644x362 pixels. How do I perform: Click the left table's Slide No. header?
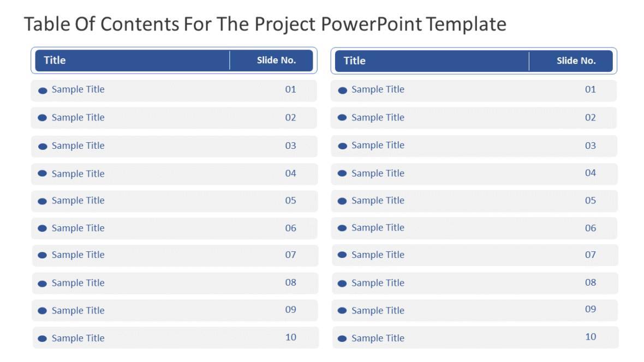[x=276, y=61]
